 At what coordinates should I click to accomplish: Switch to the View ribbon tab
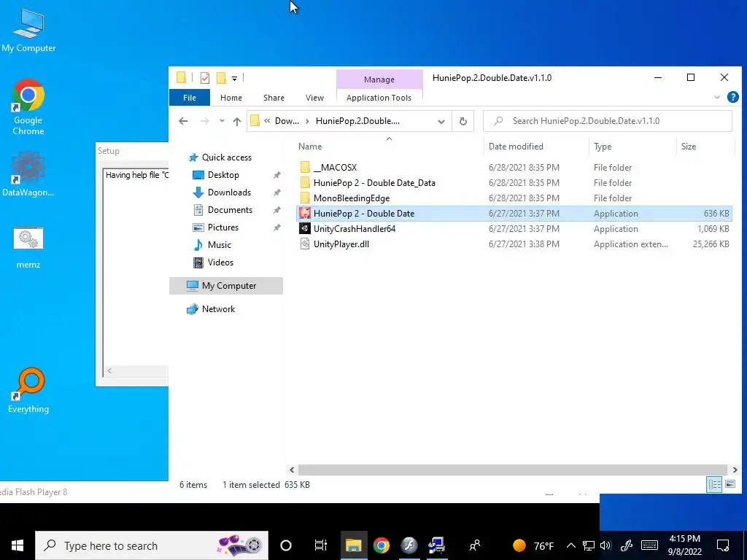(314, 98)
